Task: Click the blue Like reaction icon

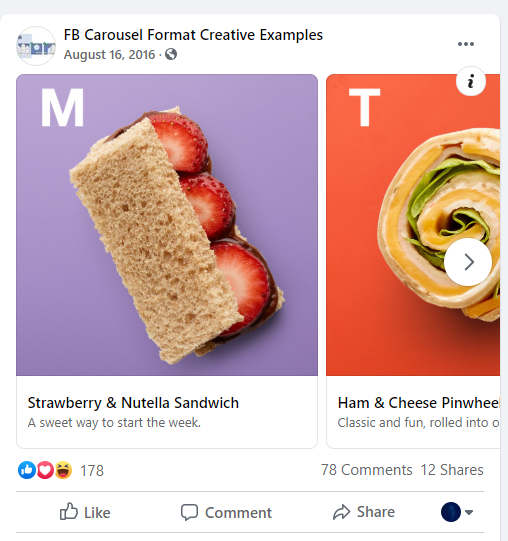Action: click(27, 470)
